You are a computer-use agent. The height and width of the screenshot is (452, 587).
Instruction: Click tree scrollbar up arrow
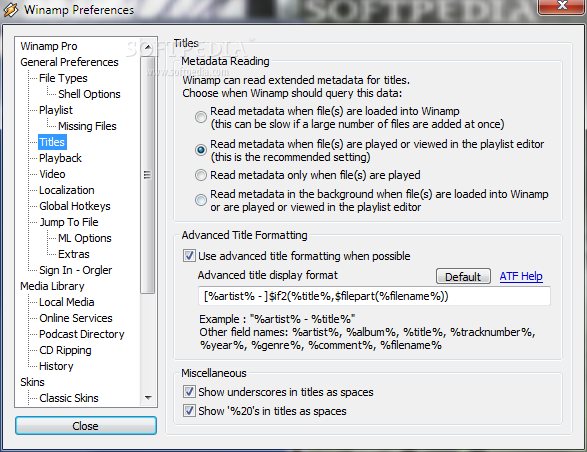[148, 47]
